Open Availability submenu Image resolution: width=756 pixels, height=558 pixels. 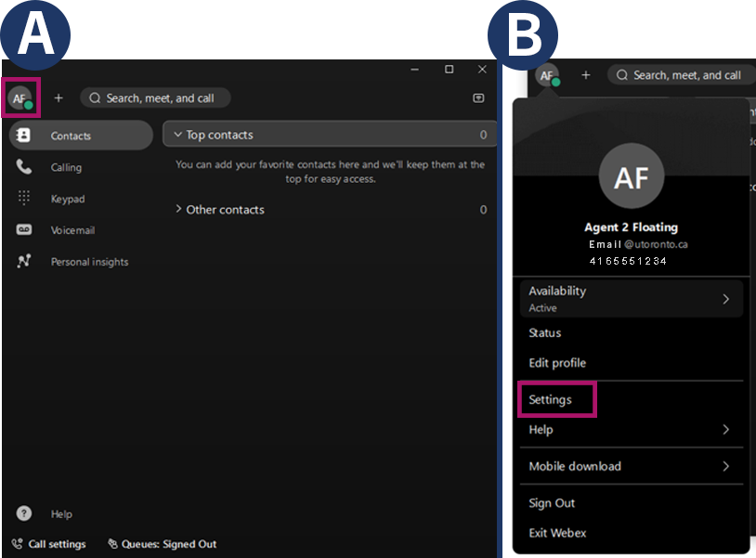[632, 299]
